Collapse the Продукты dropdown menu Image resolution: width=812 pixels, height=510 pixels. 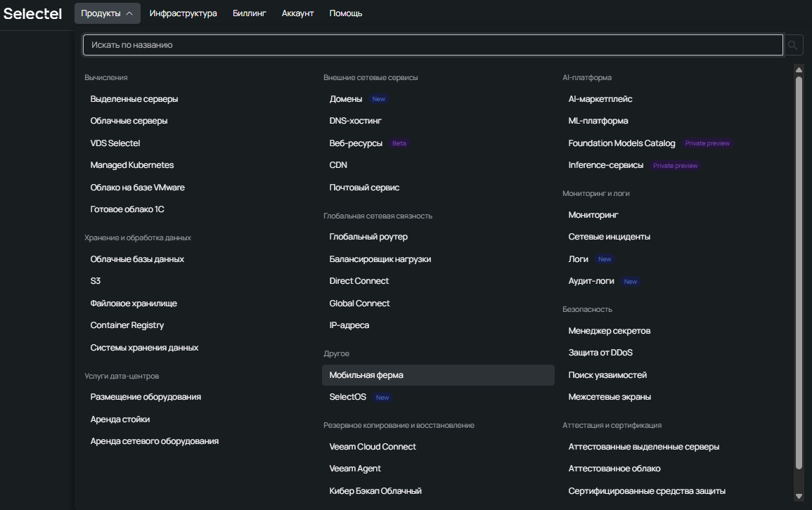pos(107,13)
